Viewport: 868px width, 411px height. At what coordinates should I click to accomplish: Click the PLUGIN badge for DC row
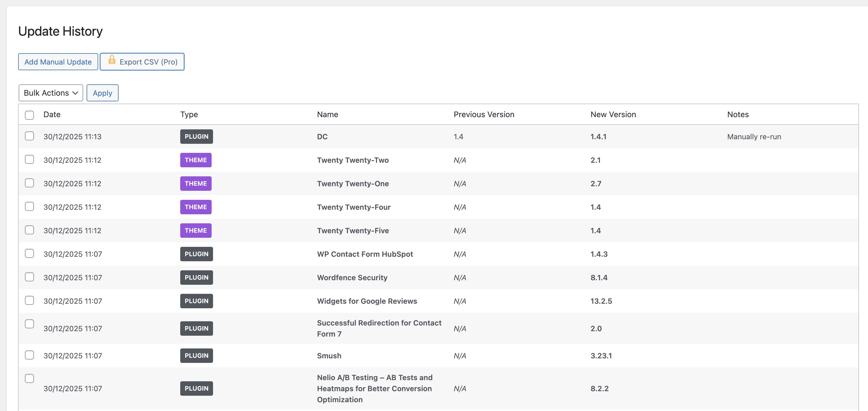point(196,136)
